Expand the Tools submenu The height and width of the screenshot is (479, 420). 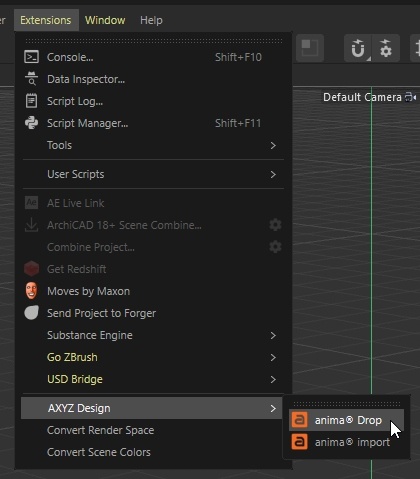153,145
